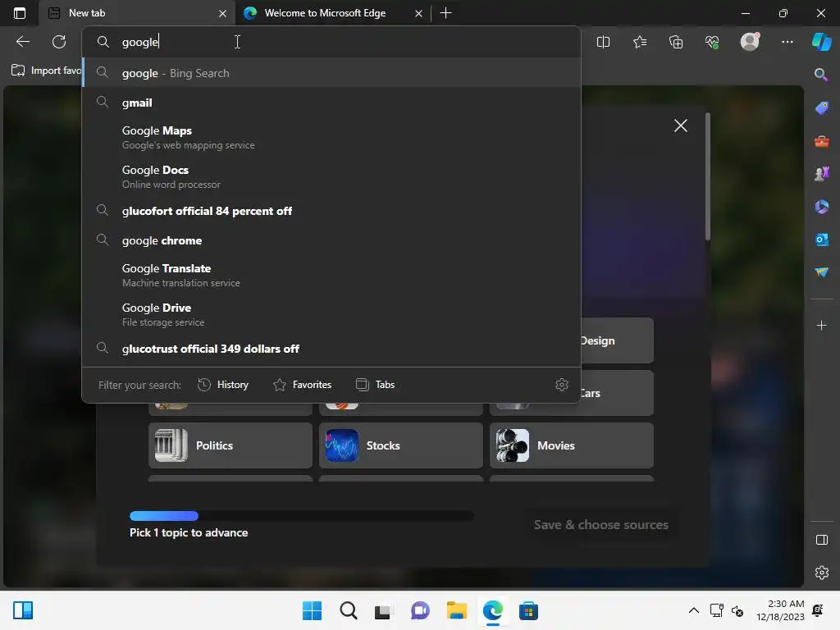Pick the Politics topic card
This screenshot has width=840, height=630.
[x=231, y=445]
